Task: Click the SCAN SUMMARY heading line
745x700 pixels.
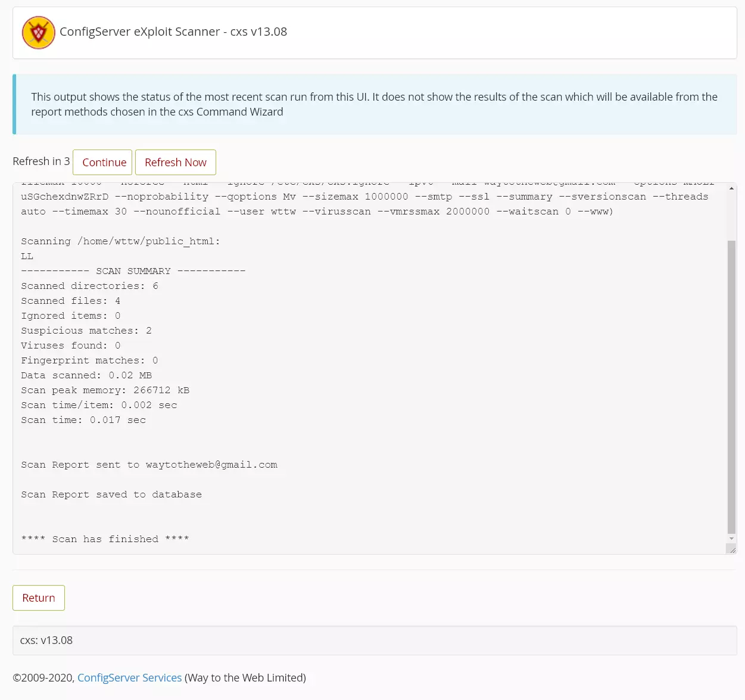Action: coord(133,271)
